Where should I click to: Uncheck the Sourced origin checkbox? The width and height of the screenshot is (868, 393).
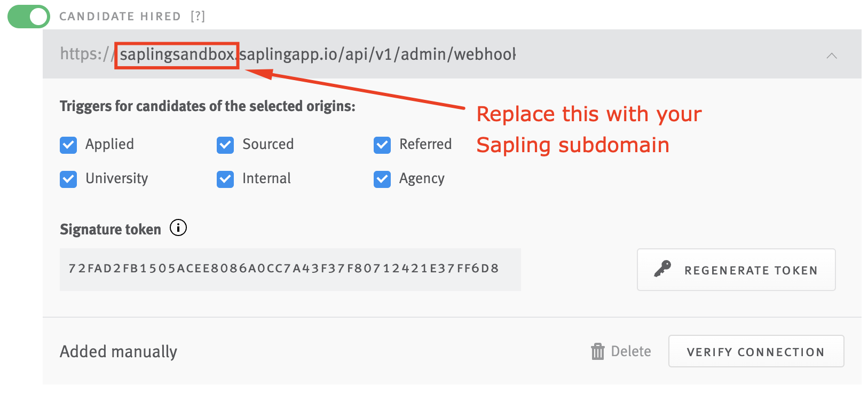pos(225,145)
